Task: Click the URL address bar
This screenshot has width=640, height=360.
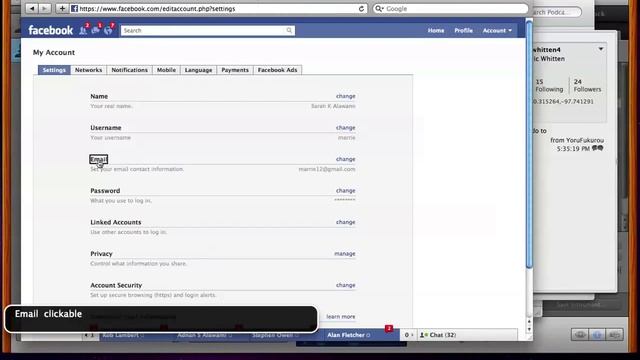Action: click(x=218, y=9)
